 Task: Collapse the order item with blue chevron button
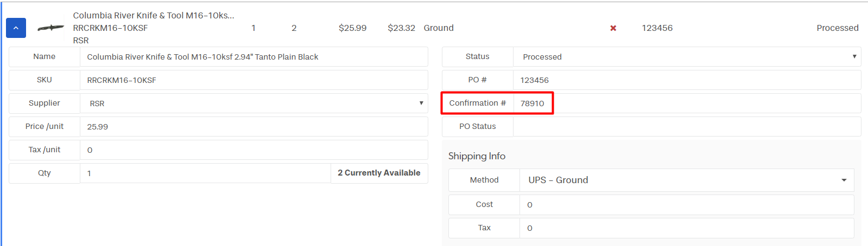click(16, 28)
